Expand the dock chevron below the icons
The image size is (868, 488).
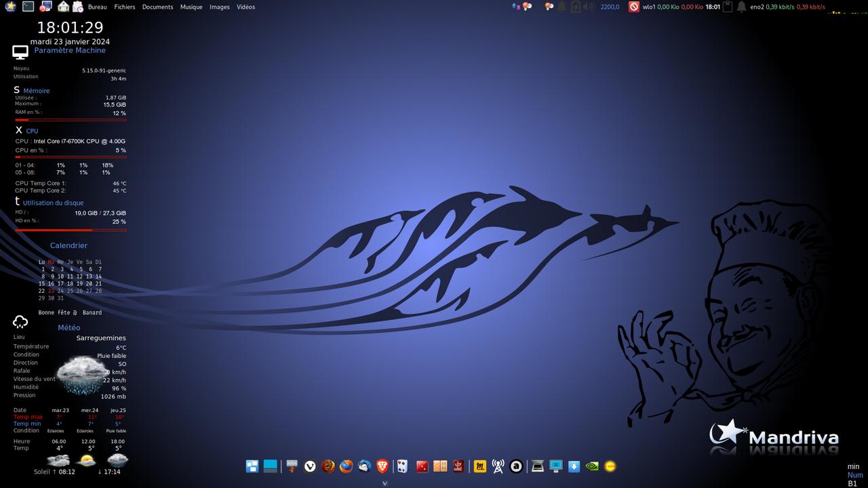[384, 483]
